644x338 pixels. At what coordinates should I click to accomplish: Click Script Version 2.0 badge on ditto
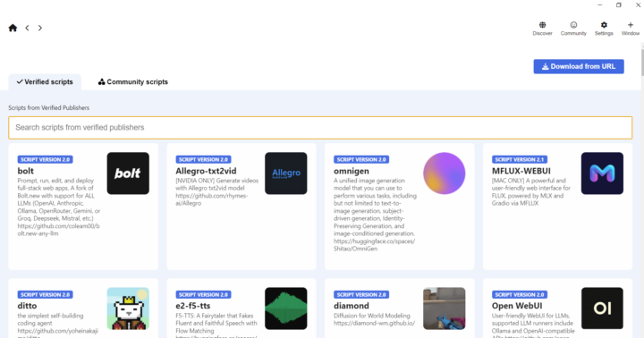click(46, 294)
